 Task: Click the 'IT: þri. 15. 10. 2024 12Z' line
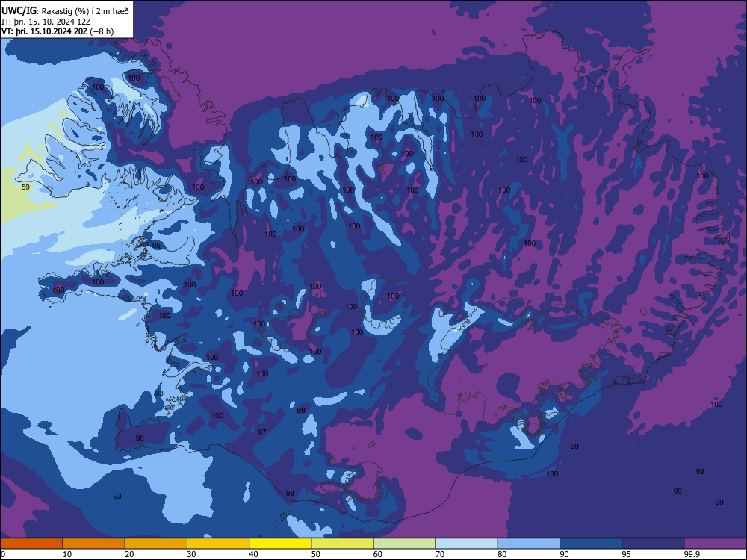[x=46, y=22]
